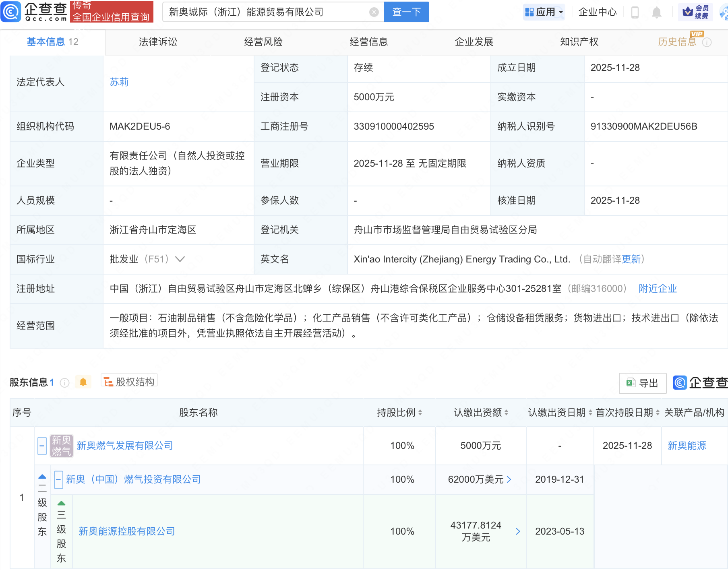Image resolution: width=728 pixels, height=570 pixels.
Task: Open the 应用 dropdown menu
Action: coord(544,12)
